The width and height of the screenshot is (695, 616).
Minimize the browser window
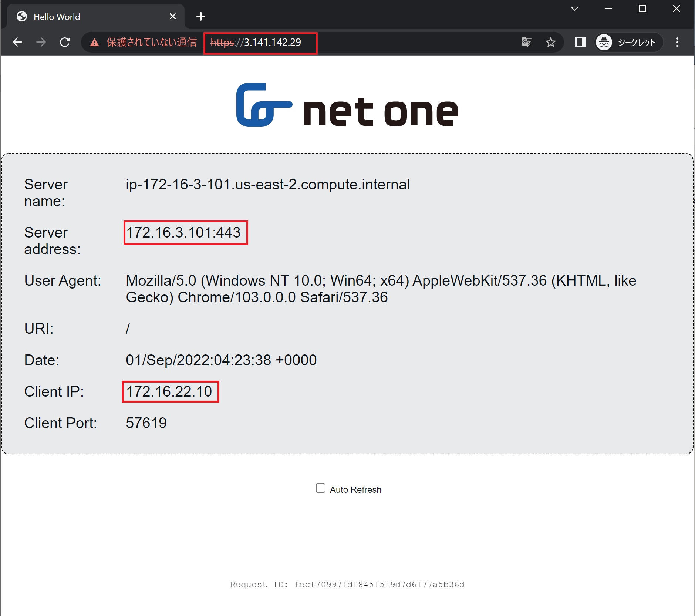(608, 9)
